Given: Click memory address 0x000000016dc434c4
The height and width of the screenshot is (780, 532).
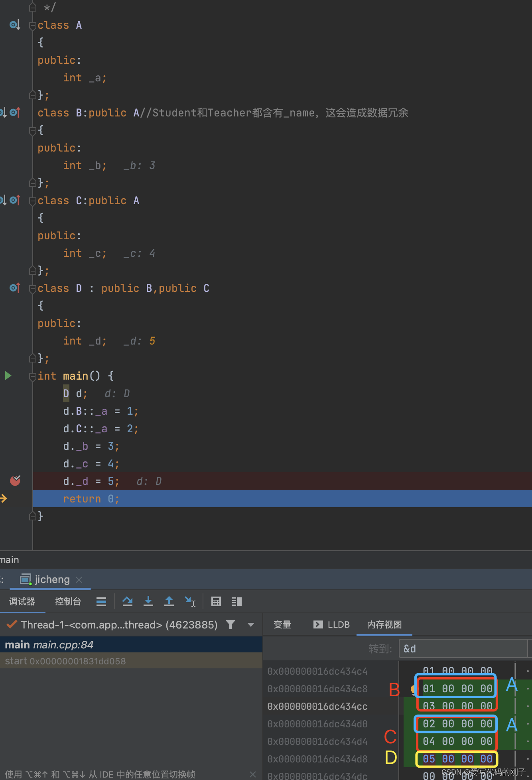Looking at the screenshot, I should [317, 671].
